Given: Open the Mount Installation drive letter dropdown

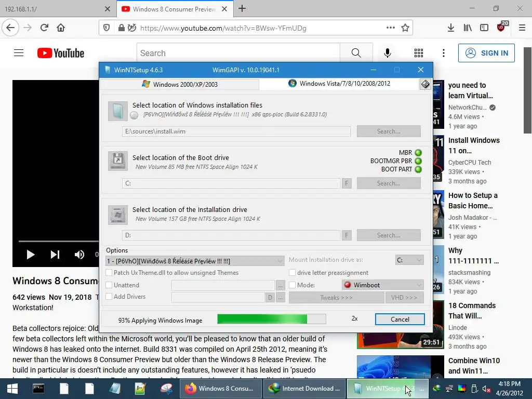Looking at the screenshot, I should point(409,260).
